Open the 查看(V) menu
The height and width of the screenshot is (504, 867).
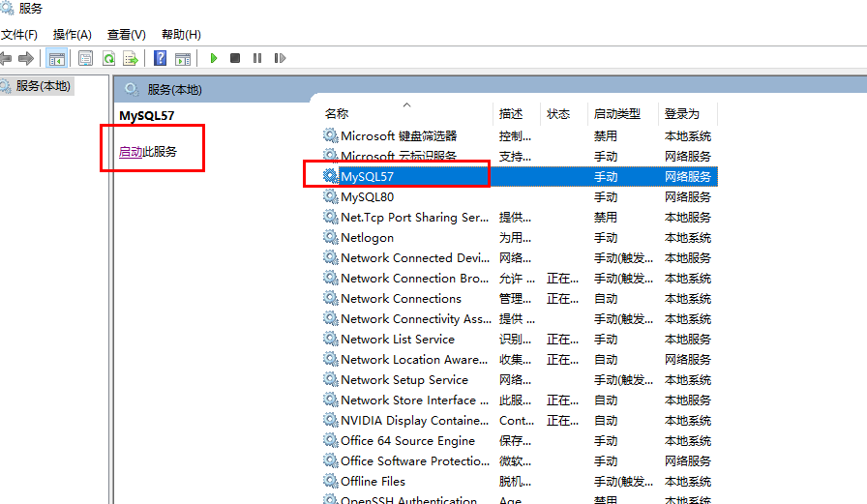pos(126,35)
